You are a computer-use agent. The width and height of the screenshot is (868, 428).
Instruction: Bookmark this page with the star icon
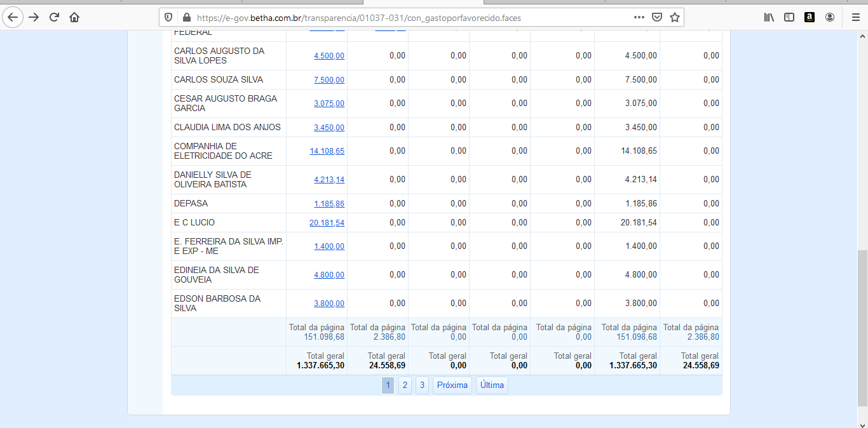[675, 17]
